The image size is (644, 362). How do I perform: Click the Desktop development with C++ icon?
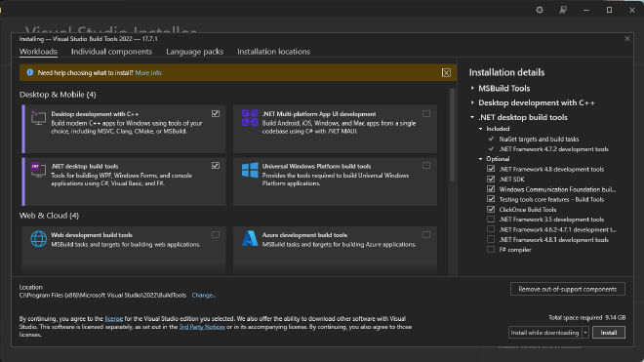38,118
